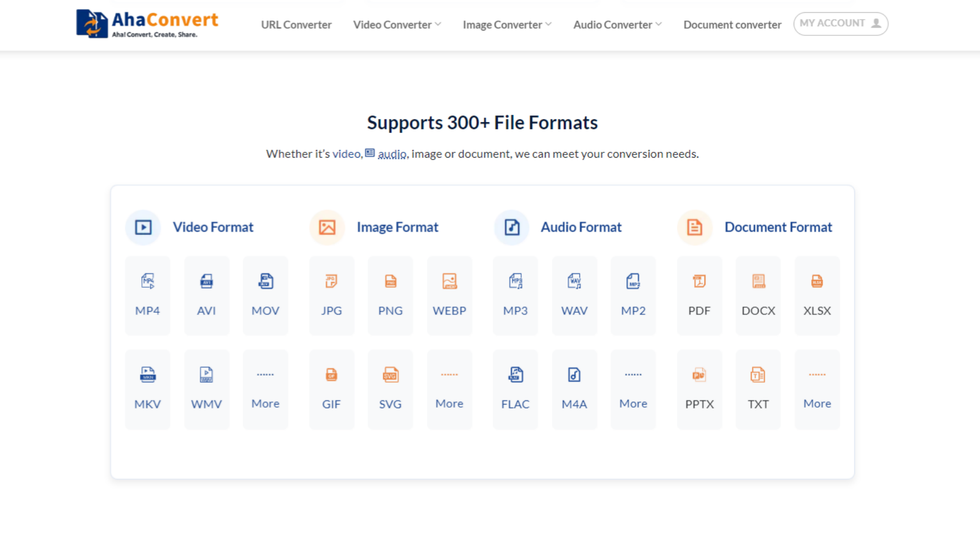Go to URL Converter
The height and width of the screenshot is (551, 980).
(296, 24)
